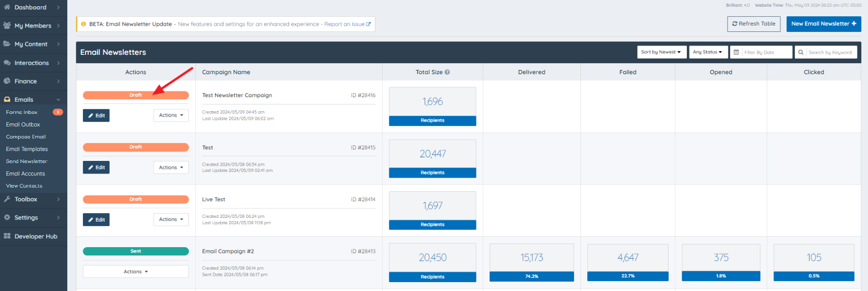
Task: Click the unread badge on Forms Inbox
Action: click(58, 112)
